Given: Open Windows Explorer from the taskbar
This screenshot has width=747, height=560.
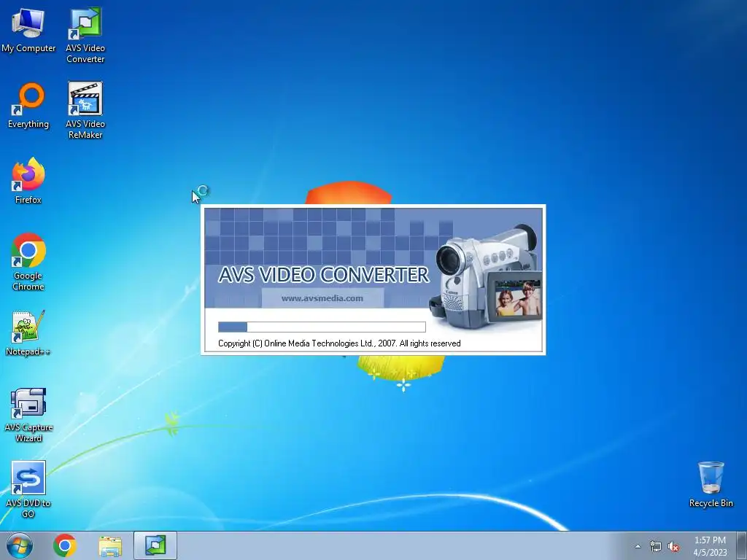Looking at the screenshot, I should click(110, 545).
